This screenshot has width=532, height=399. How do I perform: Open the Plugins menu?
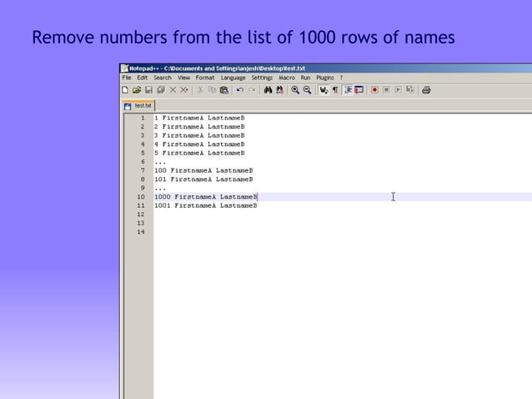(x=324, y=78)
